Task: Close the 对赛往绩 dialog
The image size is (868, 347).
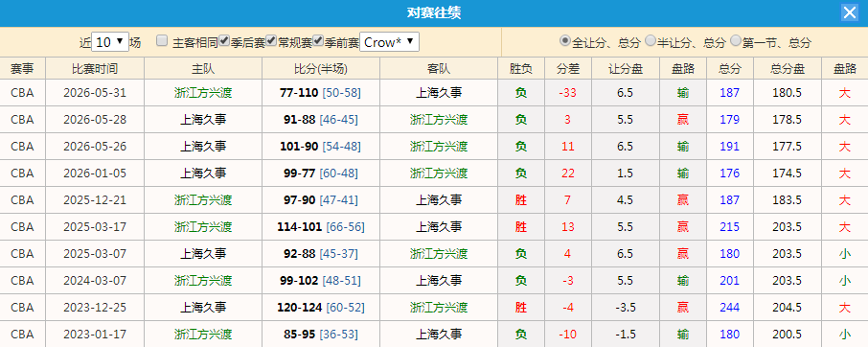Action: tap(849, 12)
